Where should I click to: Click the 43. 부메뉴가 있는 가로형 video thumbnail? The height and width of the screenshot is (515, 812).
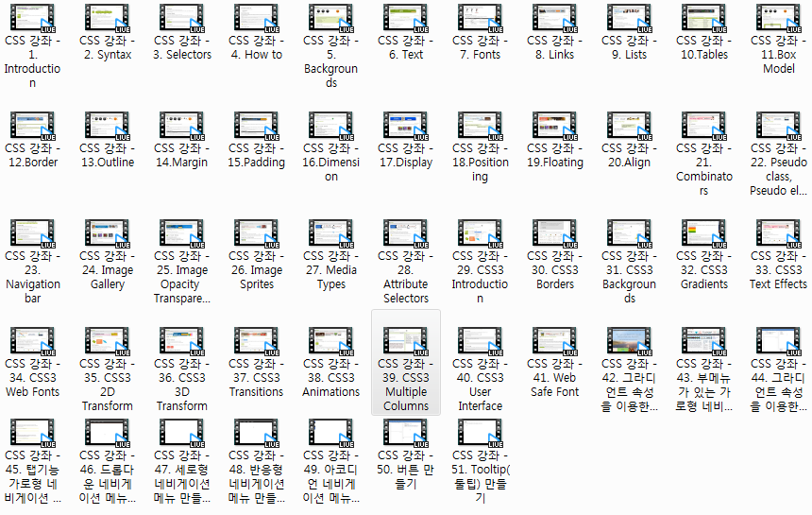pos(703,341)
